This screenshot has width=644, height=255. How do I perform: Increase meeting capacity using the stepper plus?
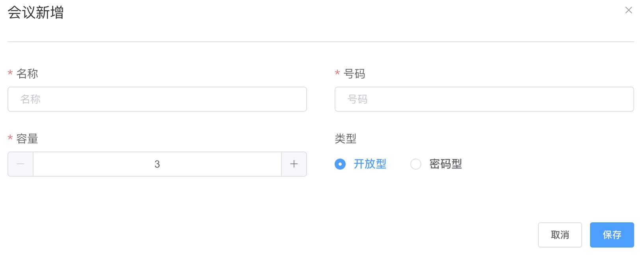point(294,164)
